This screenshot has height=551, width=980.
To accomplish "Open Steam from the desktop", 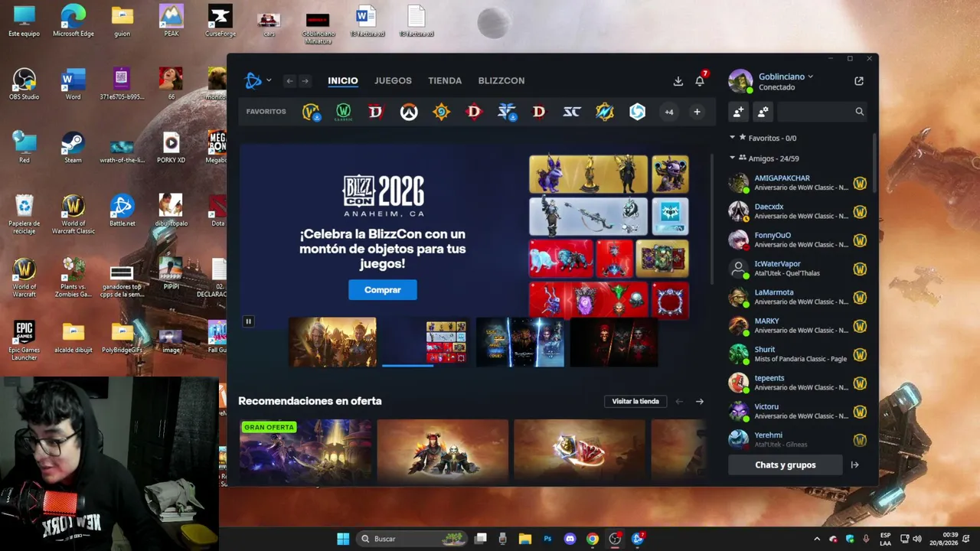I will [x=73, y=148].
